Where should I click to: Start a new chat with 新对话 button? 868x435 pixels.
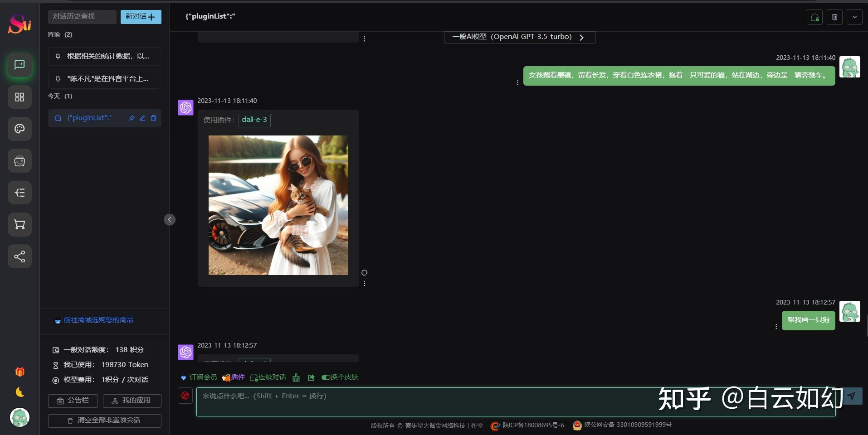click(141, 16)
